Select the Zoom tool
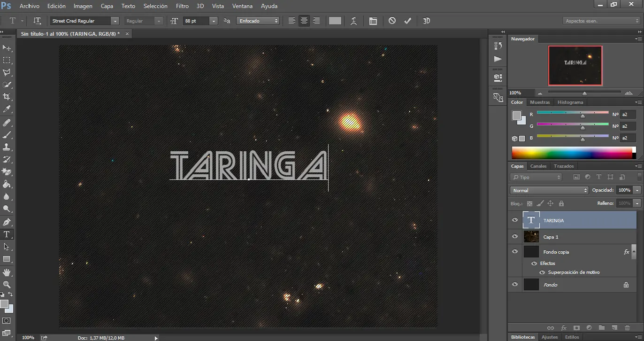The width and height of the screenshot is (644, 341). (7, 284)
